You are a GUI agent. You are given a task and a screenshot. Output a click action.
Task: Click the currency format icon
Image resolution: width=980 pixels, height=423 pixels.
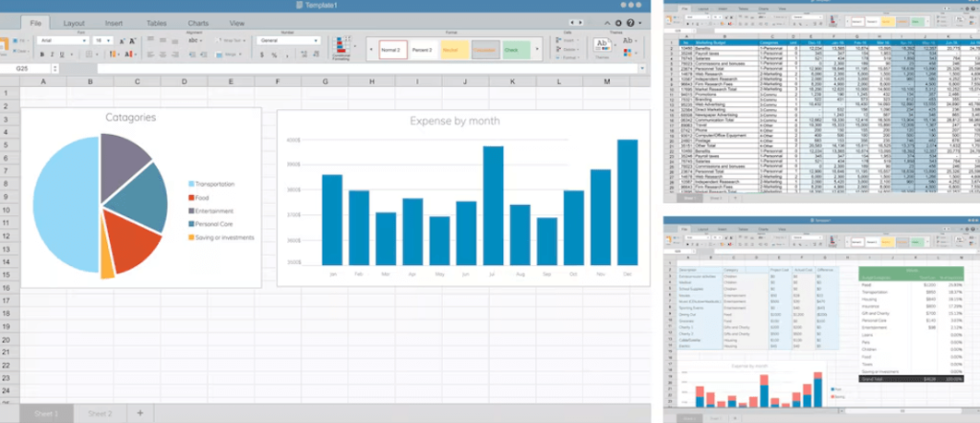coord(261,56)
